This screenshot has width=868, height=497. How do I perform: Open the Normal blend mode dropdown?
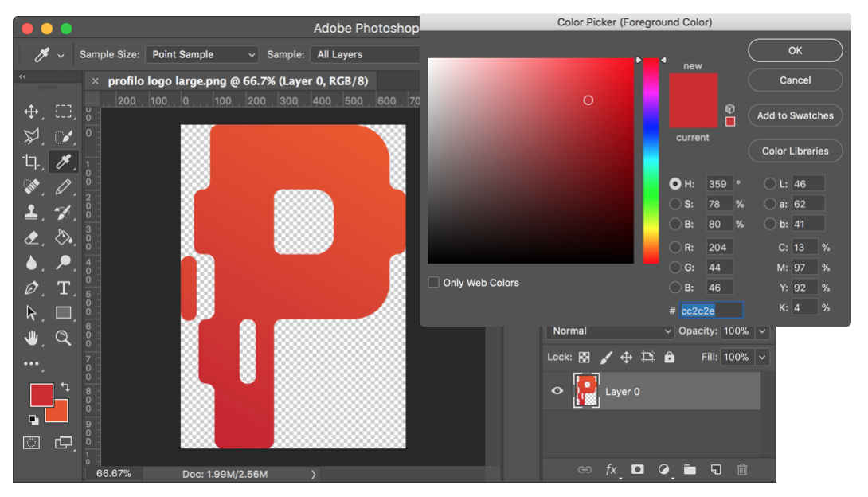609,331
